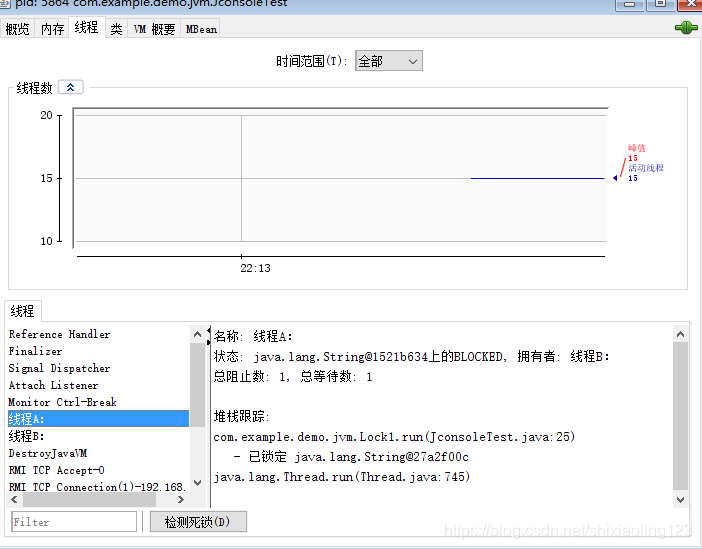Select the 线程 top tab
Screen dimensions: 702x549
pyautogui.click(x=86, y=27)
